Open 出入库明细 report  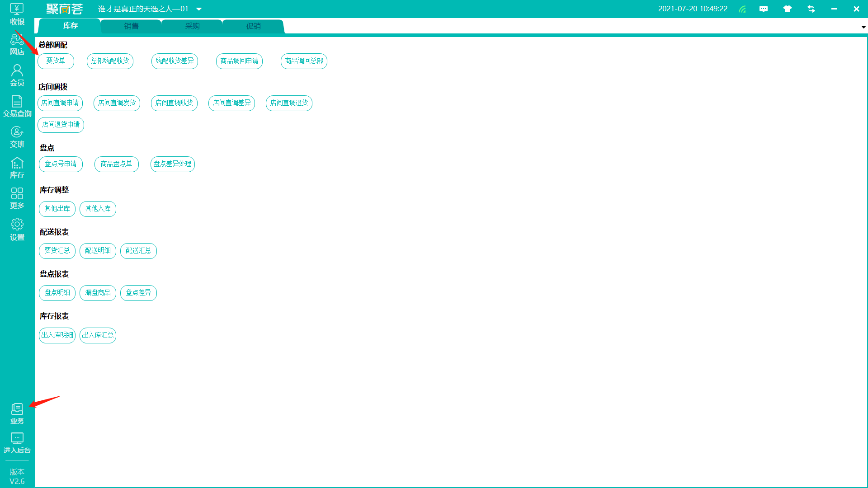pyautogui.click(x=57, y=335)
